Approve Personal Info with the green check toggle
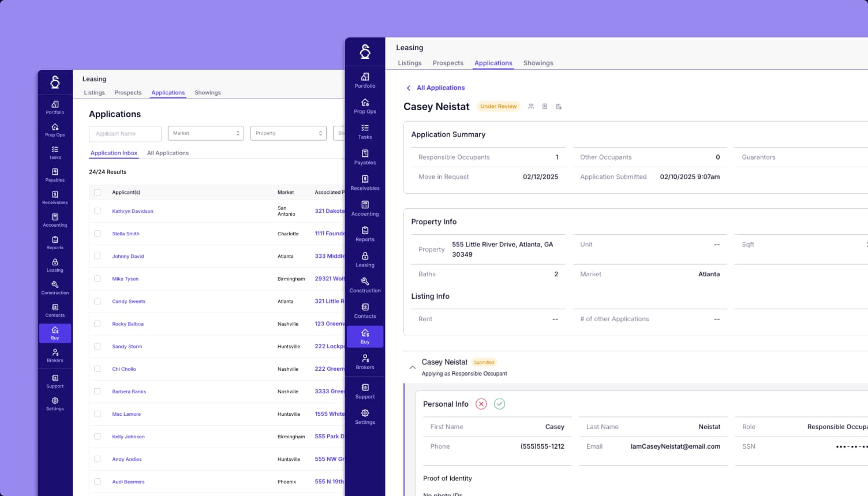This screenshot has width=868, height=496. point(499,404)
